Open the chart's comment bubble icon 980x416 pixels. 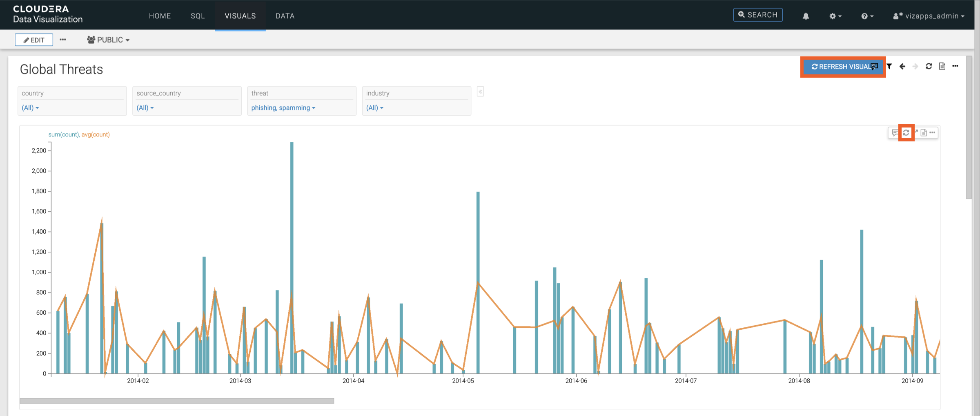(895, 133)
